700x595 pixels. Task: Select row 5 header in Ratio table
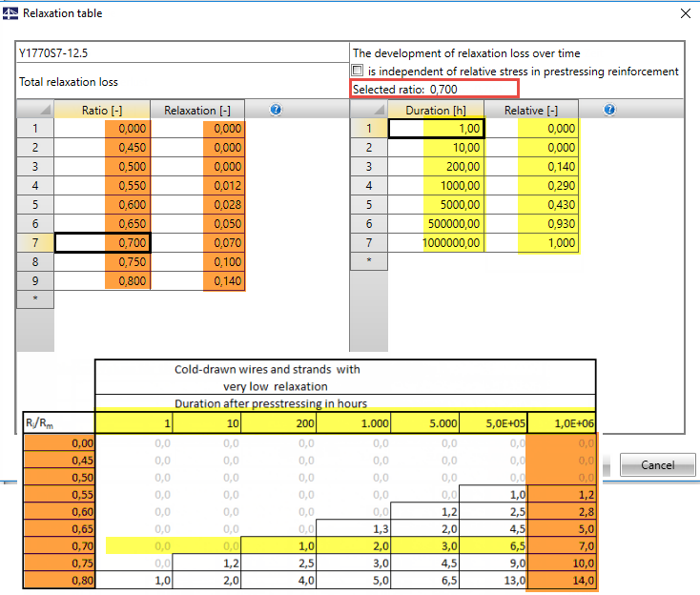pos(35,205)
